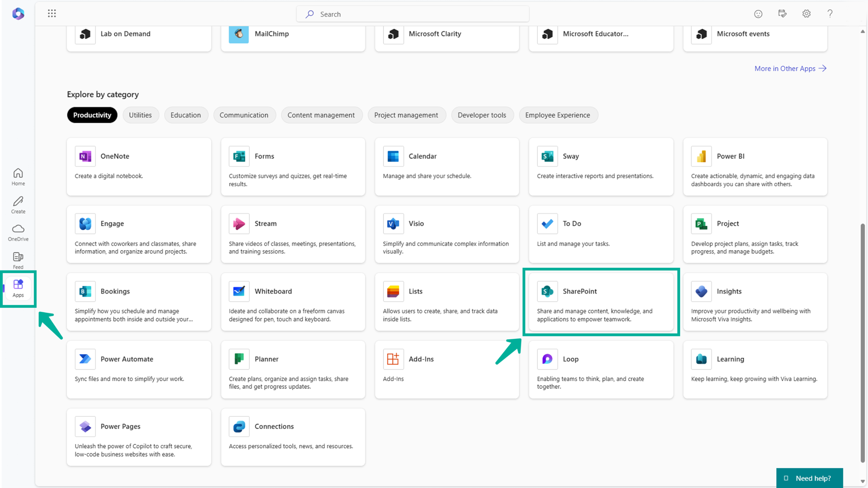The width and height of the screenshot is (868, 488).
Task: Select the Content management category
Action: pyautogui.click(x=321, y=114)
